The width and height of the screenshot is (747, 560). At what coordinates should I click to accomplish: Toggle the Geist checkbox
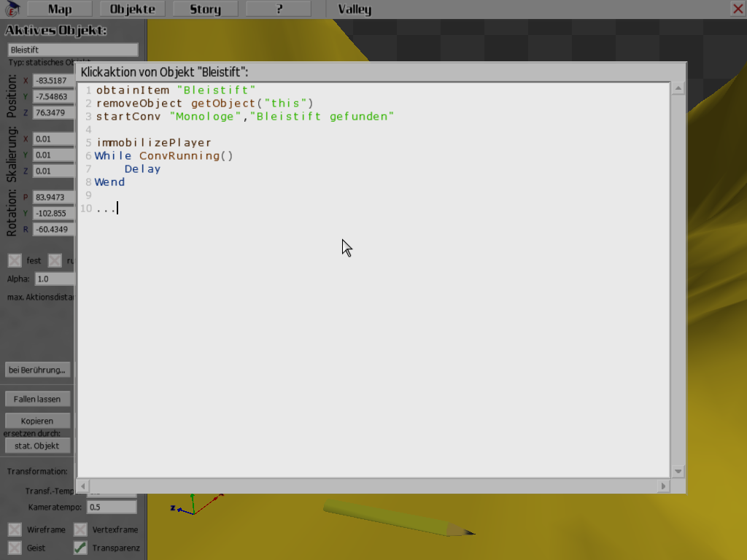pyautogui.click(x=15, y=547)
